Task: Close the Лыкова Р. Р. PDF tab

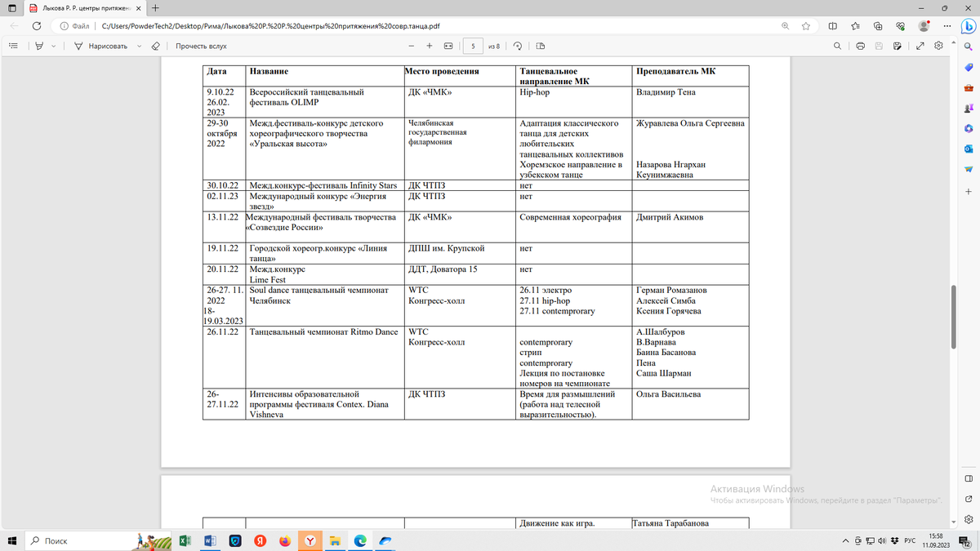Action: (x=137, y=7)
